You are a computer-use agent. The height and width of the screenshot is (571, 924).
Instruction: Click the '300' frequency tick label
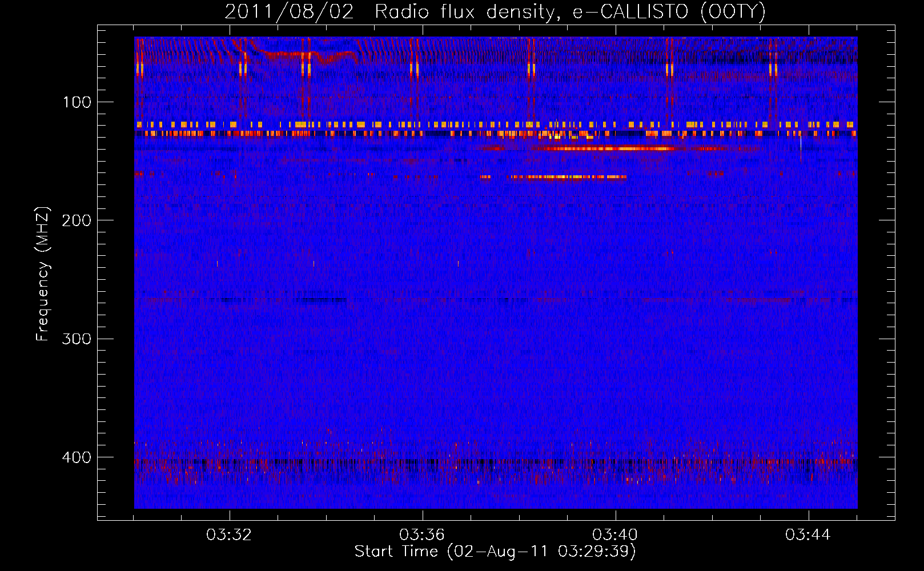click(x=77, y=339)
